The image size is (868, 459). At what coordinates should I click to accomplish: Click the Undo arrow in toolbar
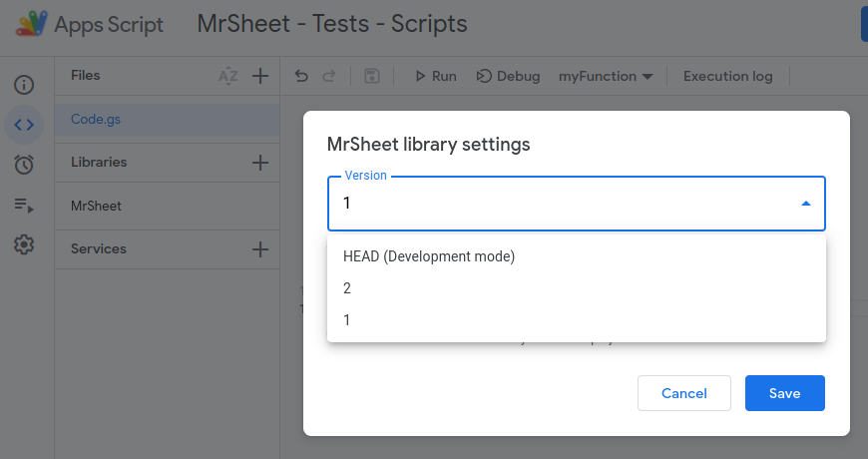click(x=301, y=76)
